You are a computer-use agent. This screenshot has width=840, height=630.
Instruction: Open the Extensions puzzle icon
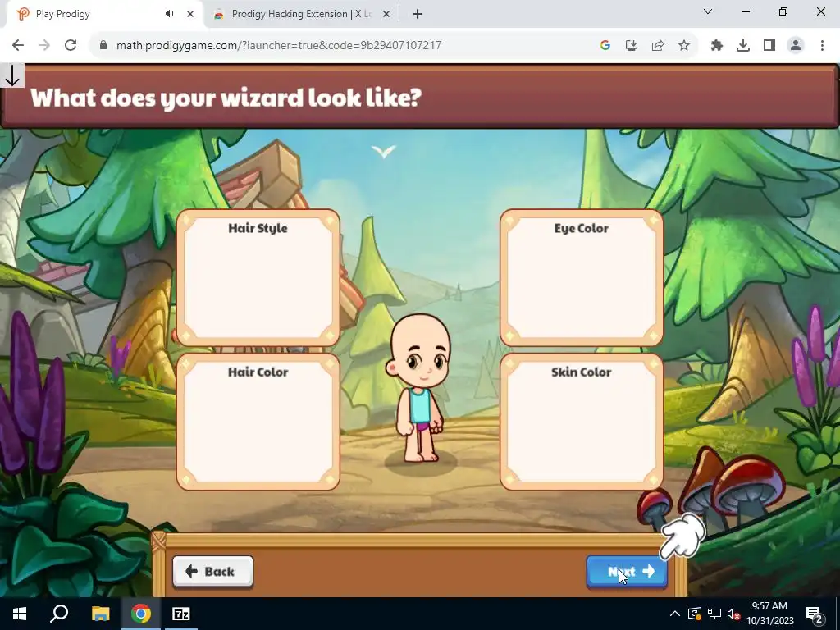click(717, 46)
